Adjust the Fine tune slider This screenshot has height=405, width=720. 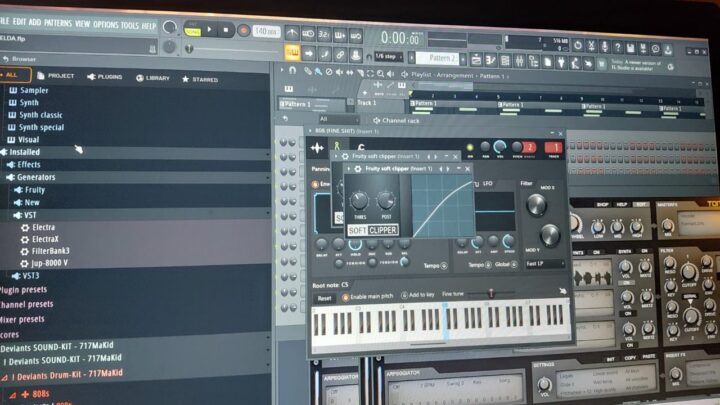click(490, 294)
